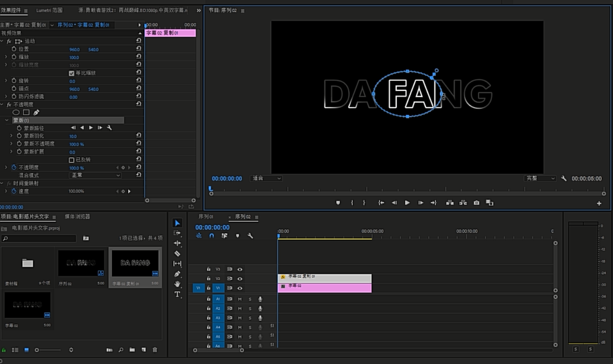613x364 pixels.
Task: Expand the Mask Expansion property
Action: [12, 152]
